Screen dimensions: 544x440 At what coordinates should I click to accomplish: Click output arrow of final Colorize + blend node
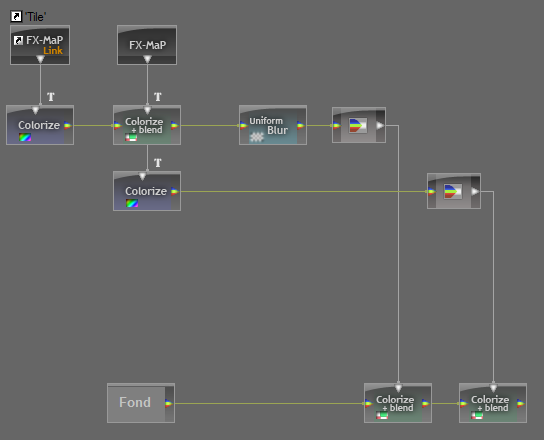click(x=521, y=403)
